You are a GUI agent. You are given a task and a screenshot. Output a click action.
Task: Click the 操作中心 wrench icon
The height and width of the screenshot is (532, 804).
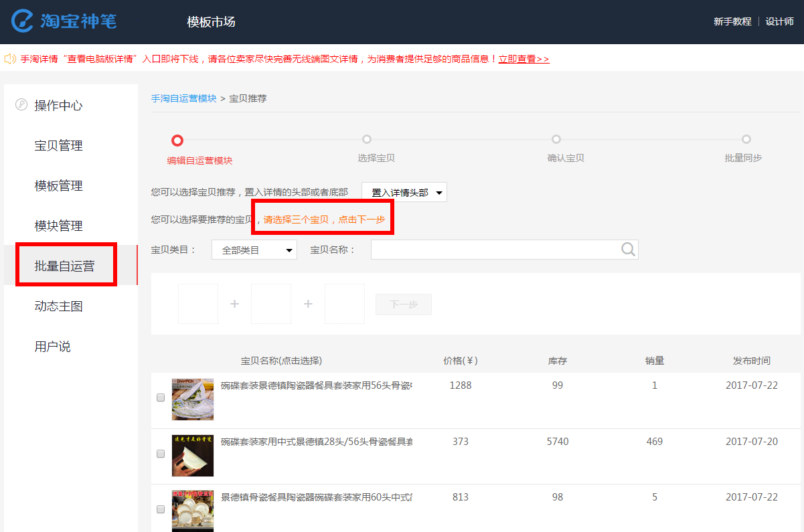point(21,105)
